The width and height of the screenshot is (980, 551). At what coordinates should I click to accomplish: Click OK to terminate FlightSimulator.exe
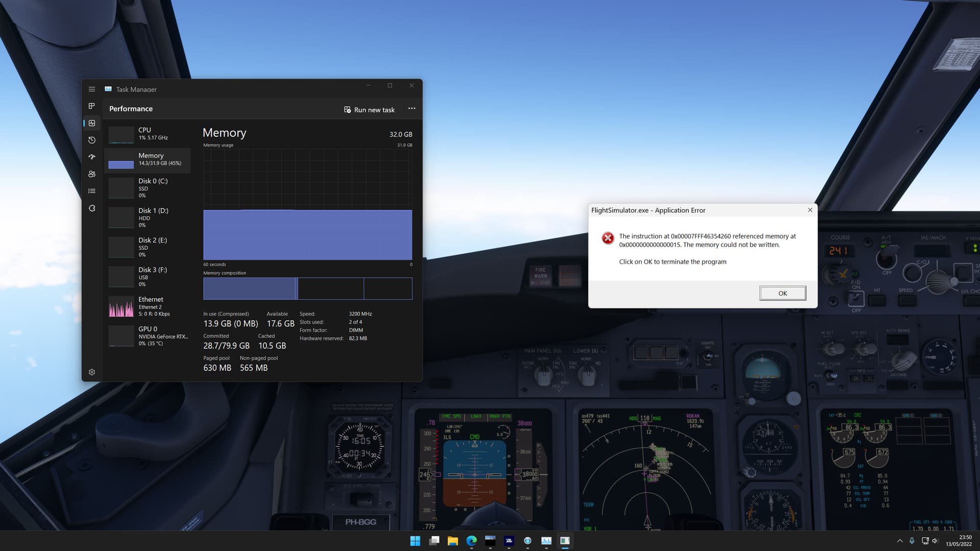pyautogui.click(x=782, y=293)
